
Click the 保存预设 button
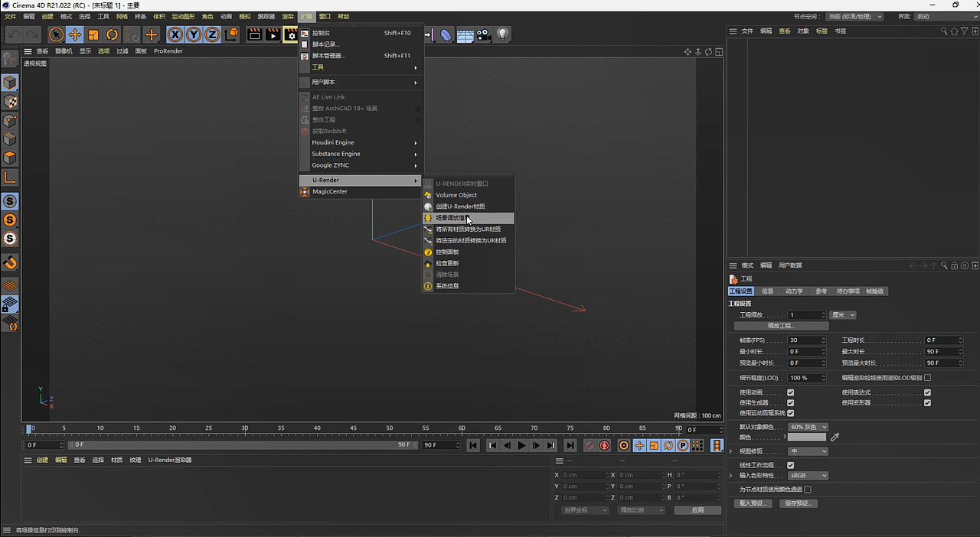(799, 503)
